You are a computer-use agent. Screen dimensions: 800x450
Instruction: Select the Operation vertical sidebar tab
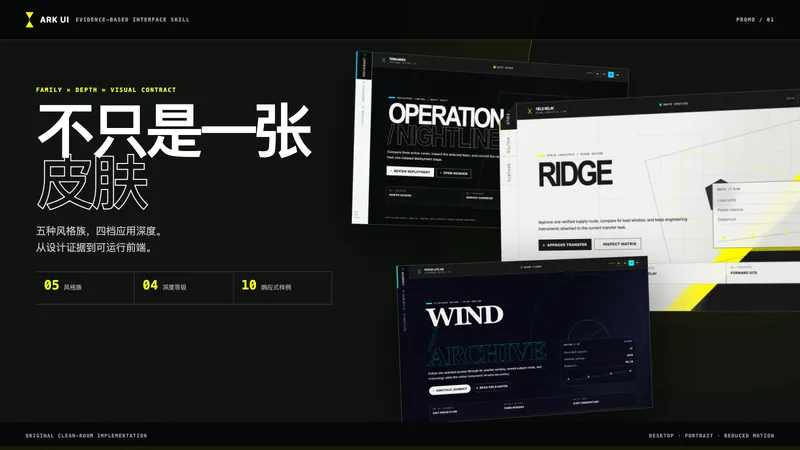click(364, 66)
